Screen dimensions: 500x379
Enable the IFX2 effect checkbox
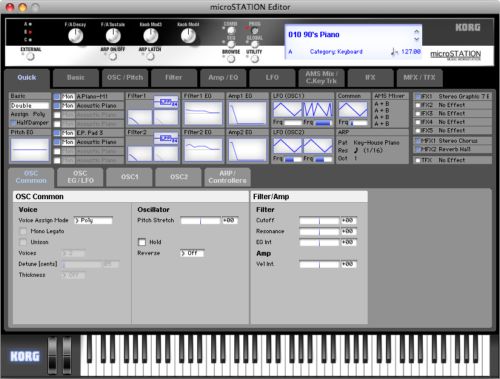pos(418,105)
